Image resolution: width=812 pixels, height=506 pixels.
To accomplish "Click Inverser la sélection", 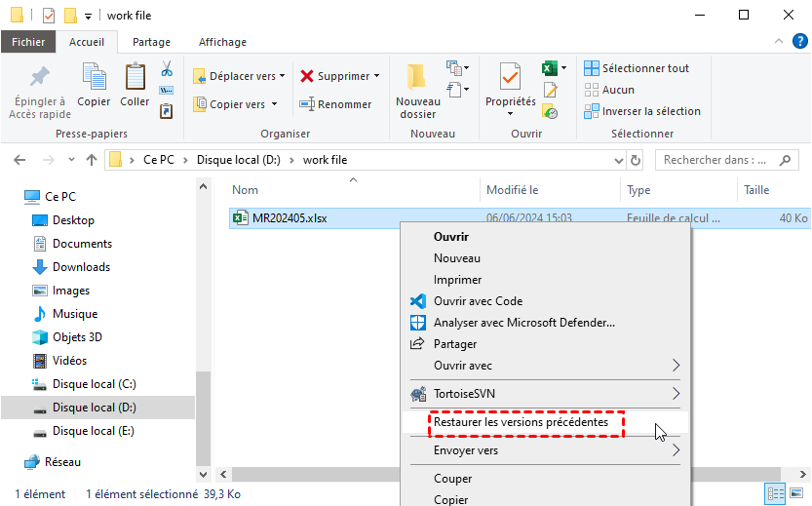I will [x=642, y=111].
